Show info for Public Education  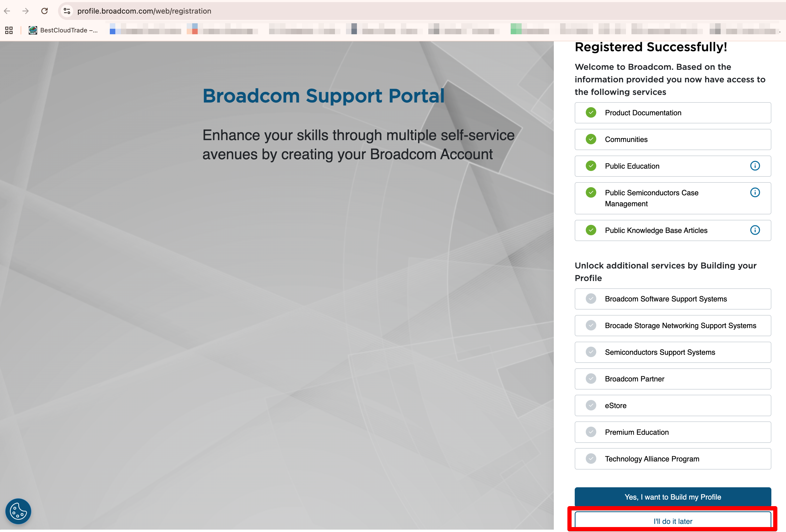755,166
